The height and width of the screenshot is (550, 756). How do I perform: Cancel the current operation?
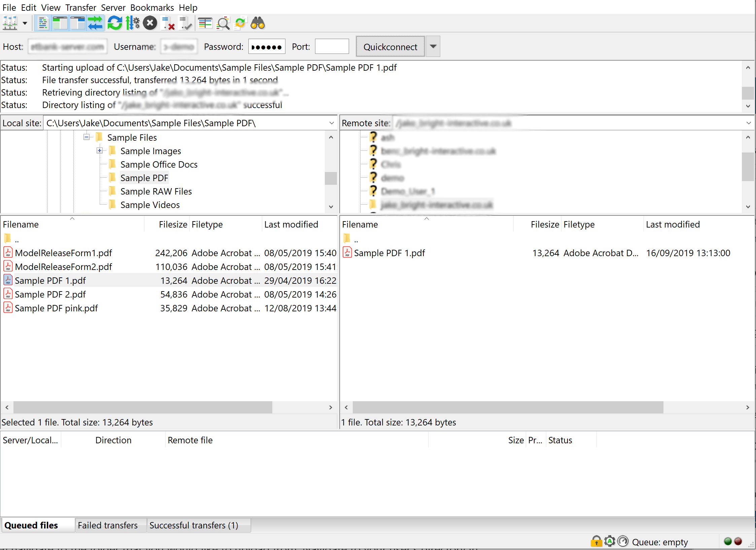[x=150, y=23]
